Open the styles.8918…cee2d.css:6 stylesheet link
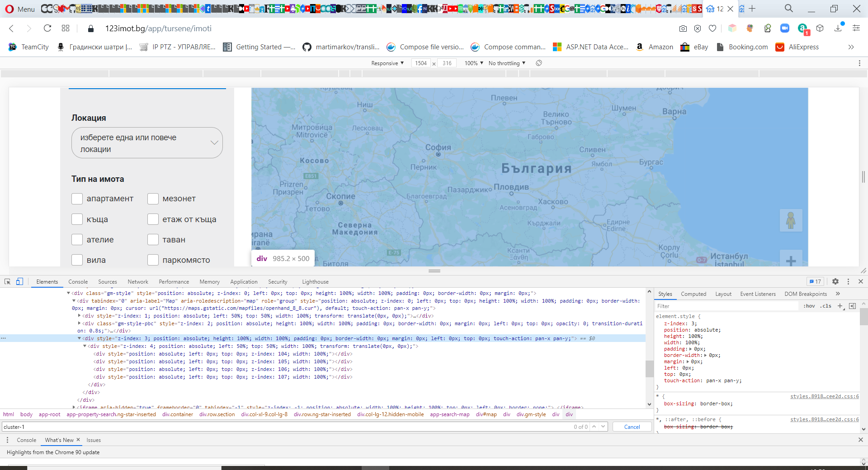Image resolution: width=868 pixels, height=470 pixels. [824, 397]
